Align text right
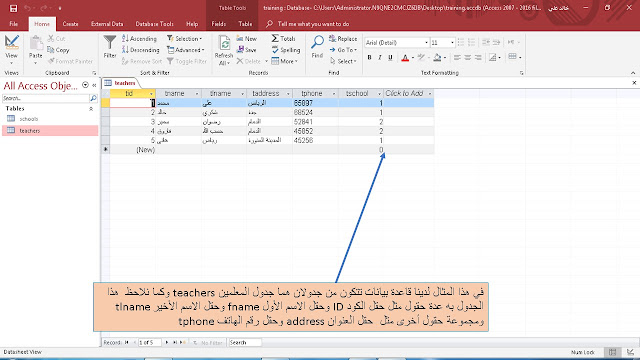 478,58
